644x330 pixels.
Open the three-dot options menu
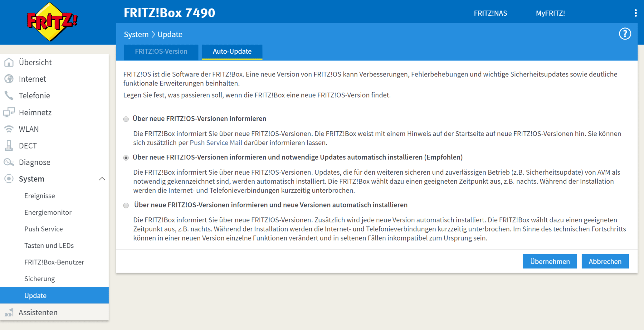[x=635, y=13]
